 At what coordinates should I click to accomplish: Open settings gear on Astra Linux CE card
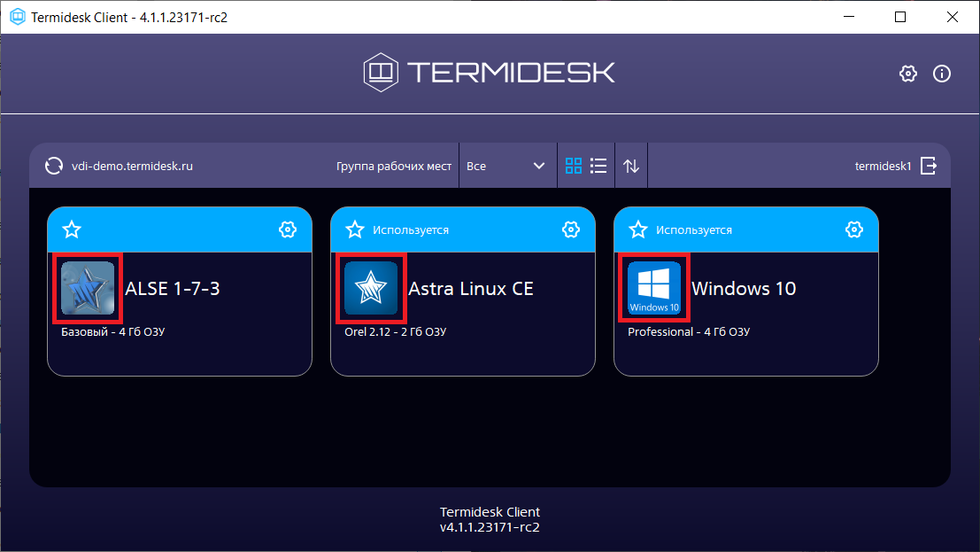pyautogui.click(x=570, y=229)
